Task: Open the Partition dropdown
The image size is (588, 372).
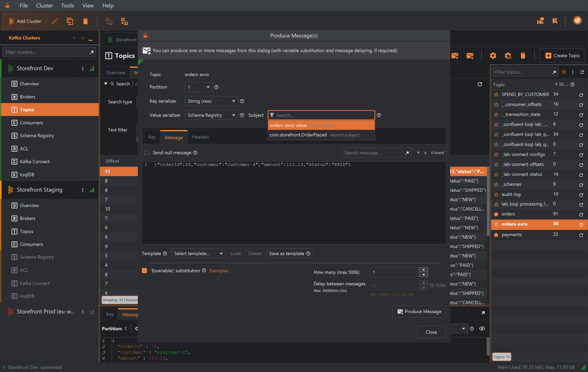Action: coord(199,87)
